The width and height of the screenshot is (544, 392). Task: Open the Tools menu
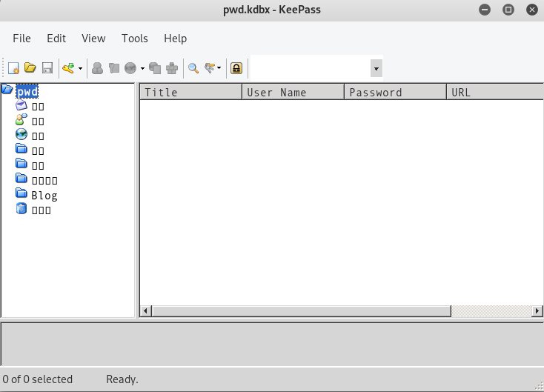point(135,38)
